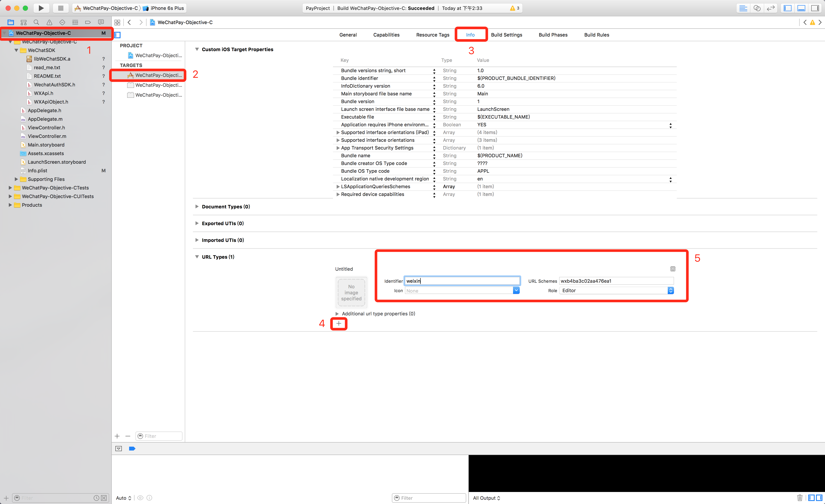Expand the Document Types (0) section

[197, 207]
